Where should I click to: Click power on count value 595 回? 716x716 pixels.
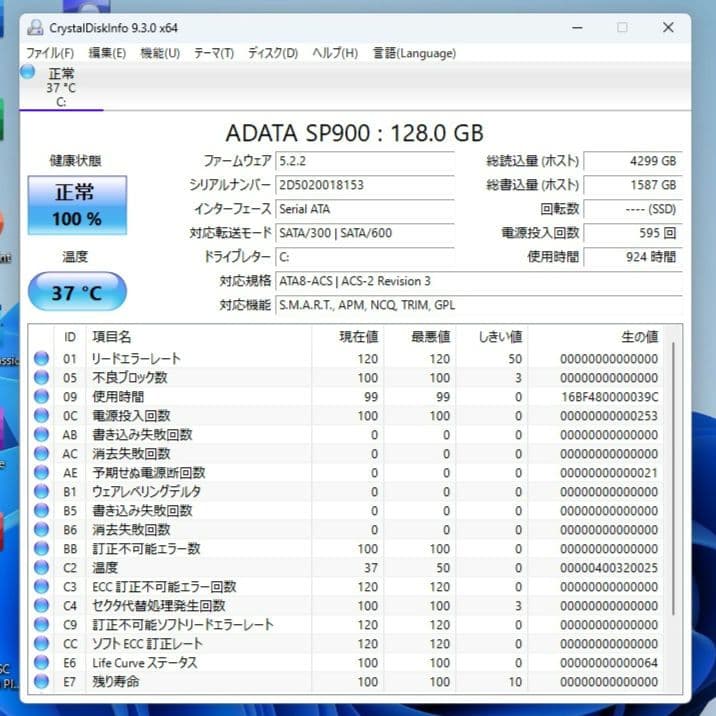coord(633,233)
